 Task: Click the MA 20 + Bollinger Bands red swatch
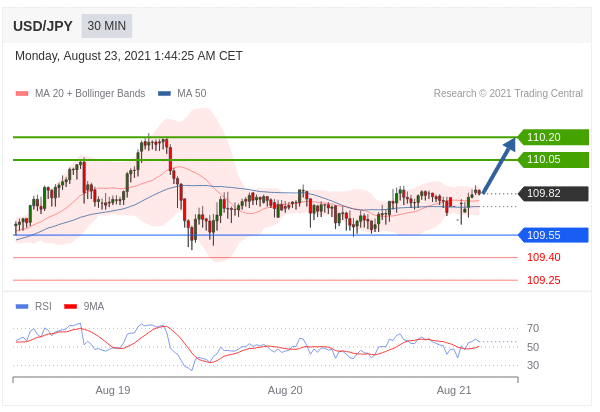click(22, 94)
